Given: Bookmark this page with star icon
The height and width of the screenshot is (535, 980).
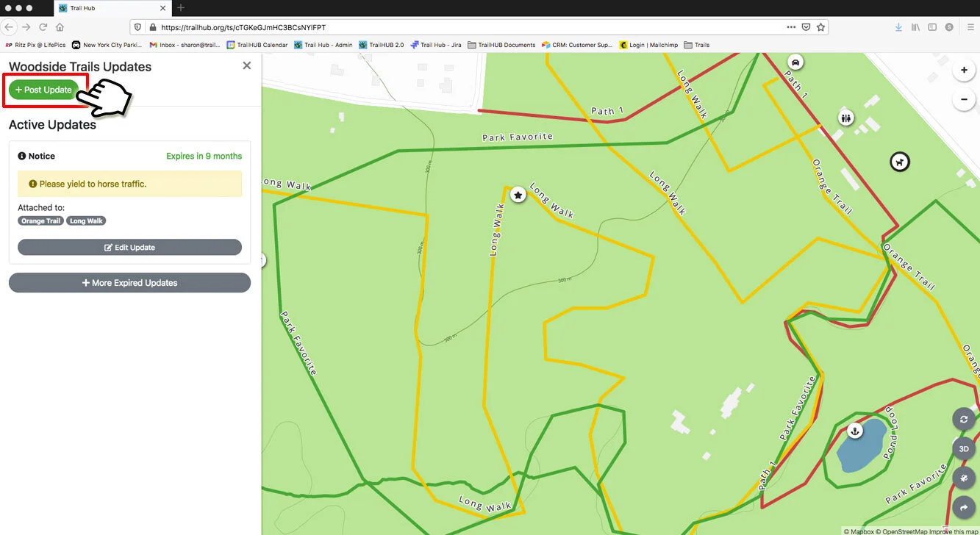Looking at the screenshot, I should point(821,27).
